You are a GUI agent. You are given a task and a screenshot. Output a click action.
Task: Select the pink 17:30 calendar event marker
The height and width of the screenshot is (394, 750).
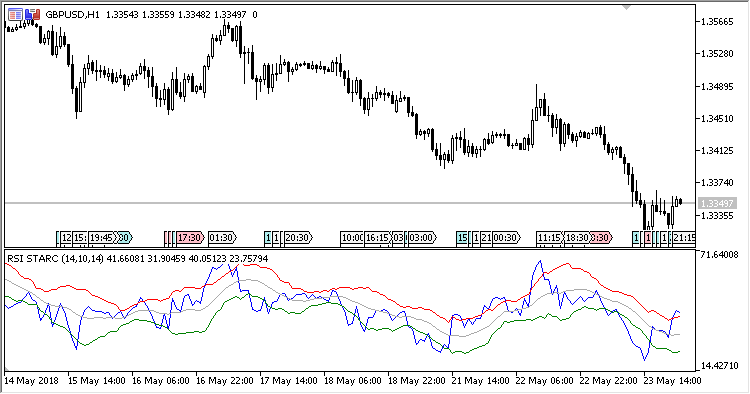[x=190, y=238]
